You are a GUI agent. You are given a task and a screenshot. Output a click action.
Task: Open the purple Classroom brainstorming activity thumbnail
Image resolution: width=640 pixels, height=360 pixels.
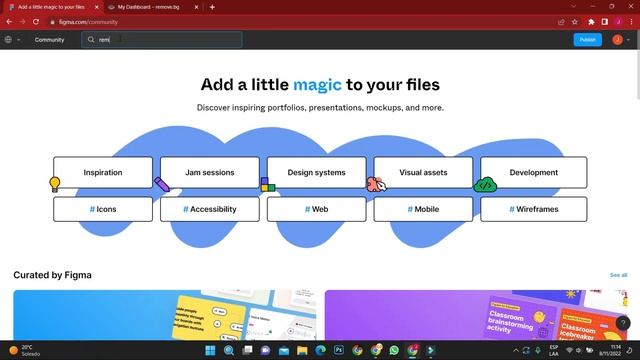pyautogui.click(x=476, y=315)
